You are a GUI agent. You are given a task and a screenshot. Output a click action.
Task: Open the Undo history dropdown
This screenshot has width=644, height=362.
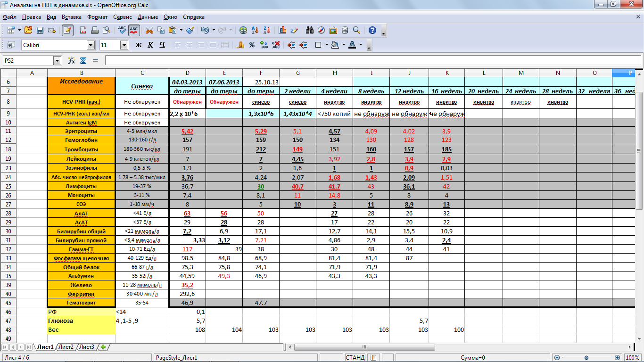[x=213, y=30]
